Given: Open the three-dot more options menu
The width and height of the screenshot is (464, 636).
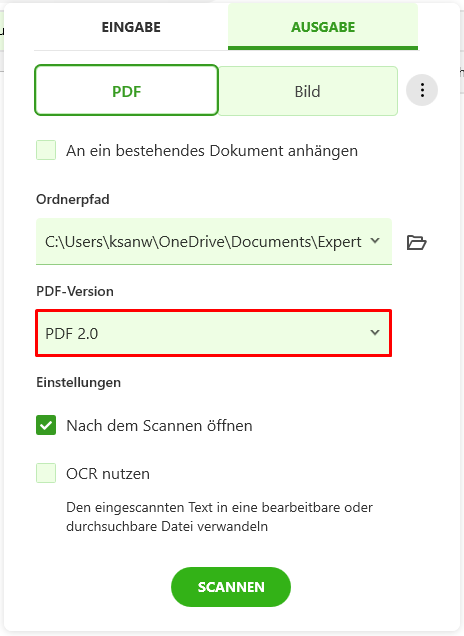Looking at the screenshot, I should pos(422,90).
